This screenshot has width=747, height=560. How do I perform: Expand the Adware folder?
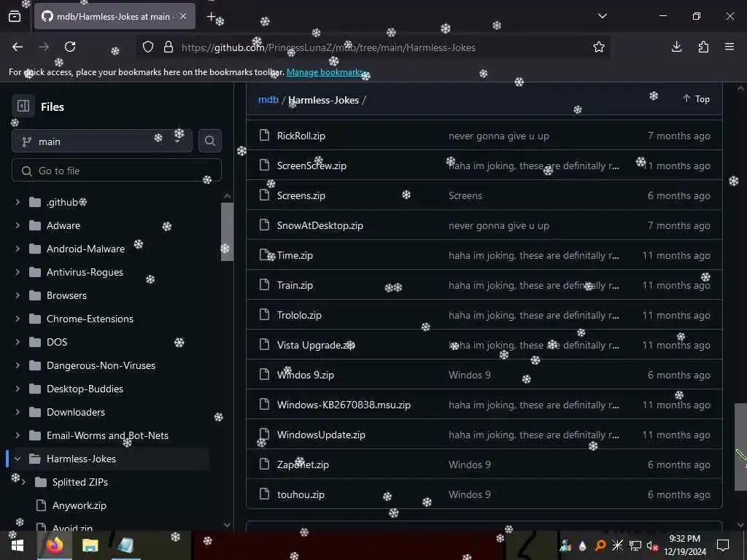tap(18, 225)
